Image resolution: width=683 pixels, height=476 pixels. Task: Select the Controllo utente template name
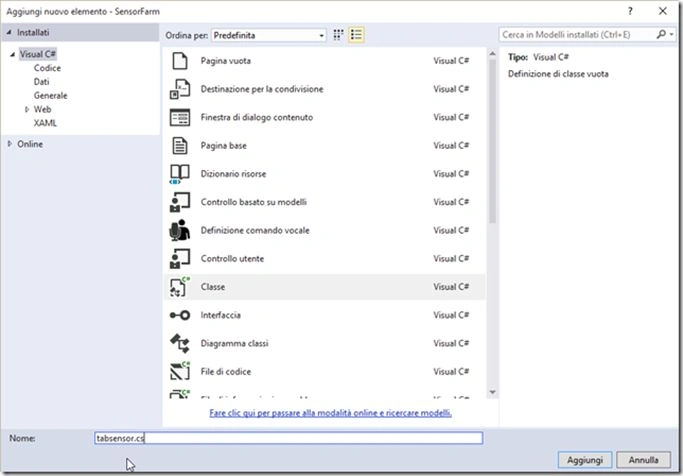232,259
